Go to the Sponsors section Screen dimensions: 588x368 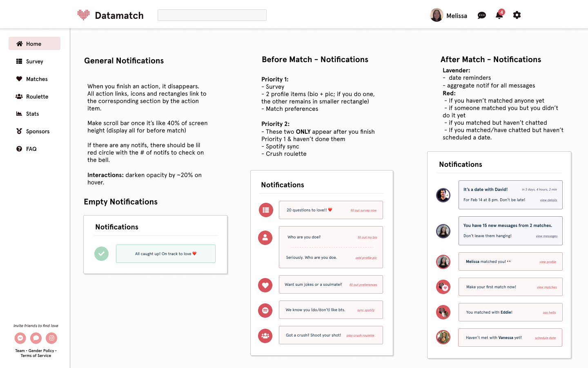click(20, 131)
